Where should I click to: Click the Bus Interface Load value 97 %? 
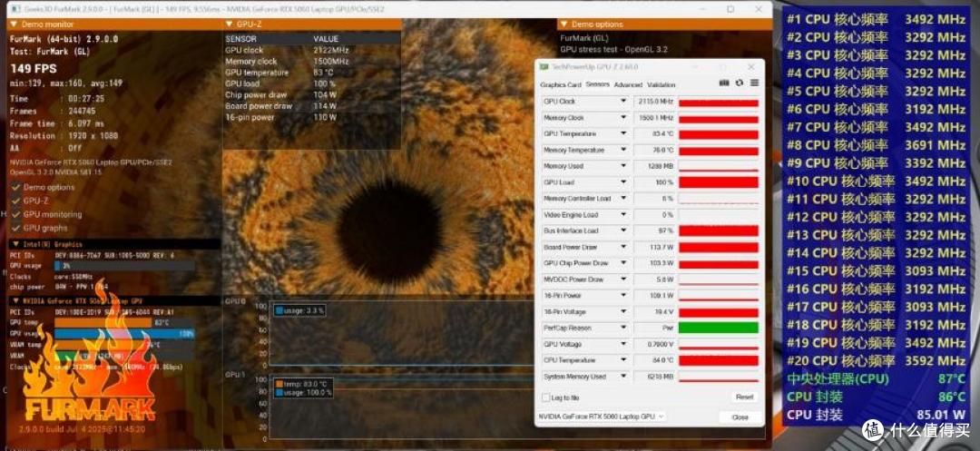(x=654, y=231)
